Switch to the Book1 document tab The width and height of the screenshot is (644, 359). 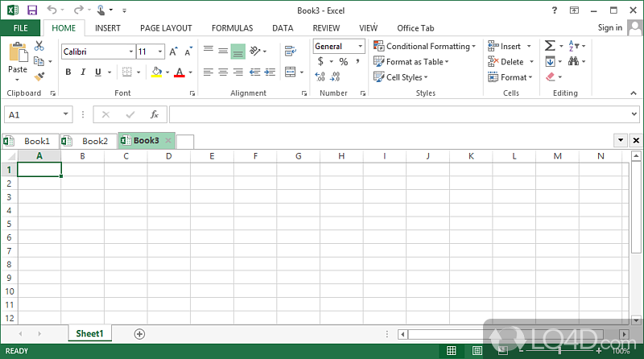point(30,142)
